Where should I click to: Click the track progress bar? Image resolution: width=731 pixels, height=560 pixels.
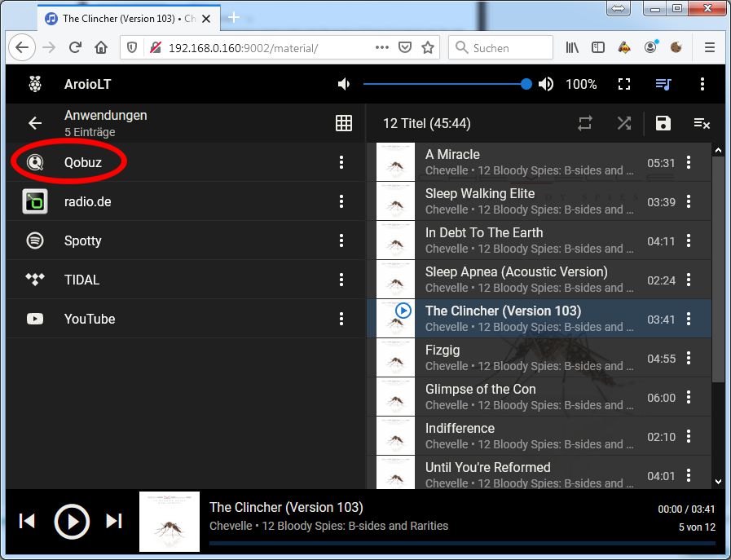462,543
